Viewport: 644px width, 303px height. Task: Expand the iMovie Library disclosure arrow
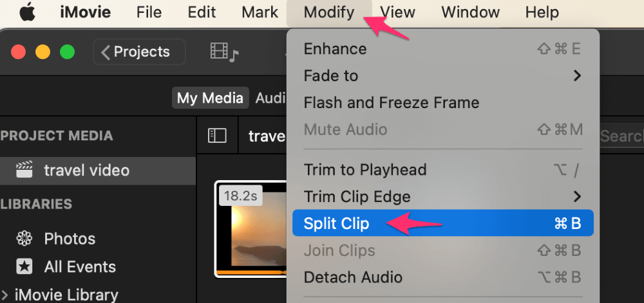[5, 295]
